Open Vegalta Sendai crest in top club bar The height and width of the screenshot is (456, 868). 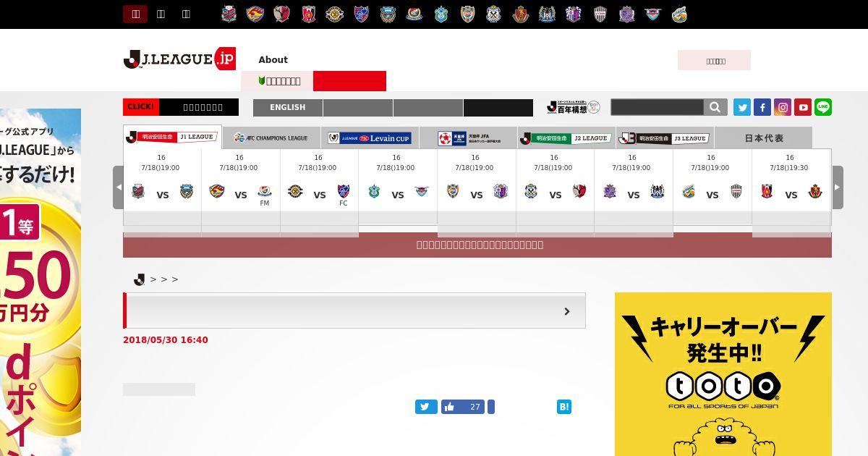coord(255,14)
